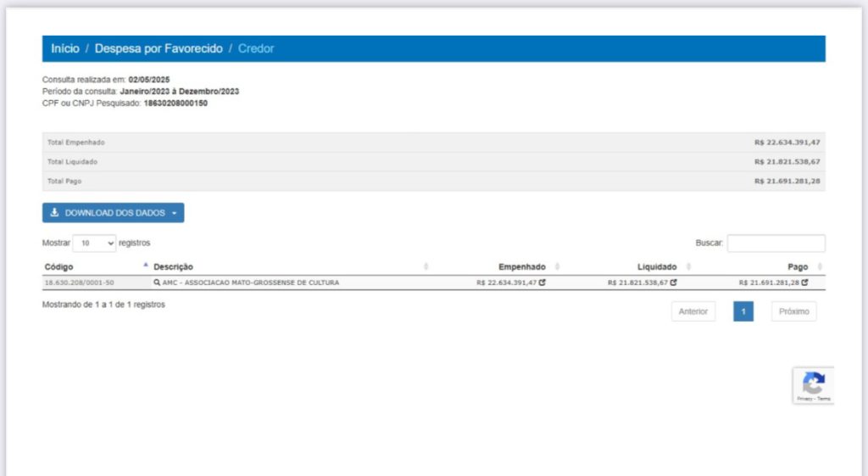Image resolution: width=868 pixels, height=476 pixels.
Task: Go to Início breadcrumb
Action: pos(65,48)
